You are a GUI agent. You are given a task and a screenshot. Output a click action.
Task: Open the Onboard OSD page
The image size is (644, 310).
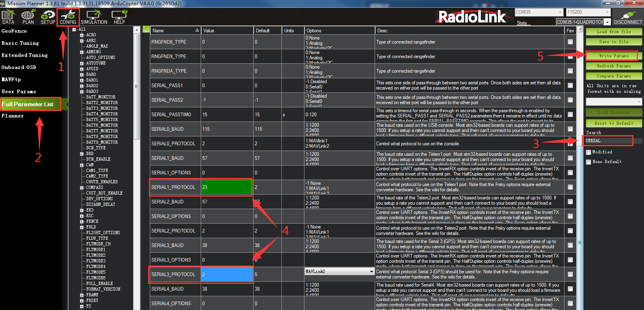[x=19, y=67]
